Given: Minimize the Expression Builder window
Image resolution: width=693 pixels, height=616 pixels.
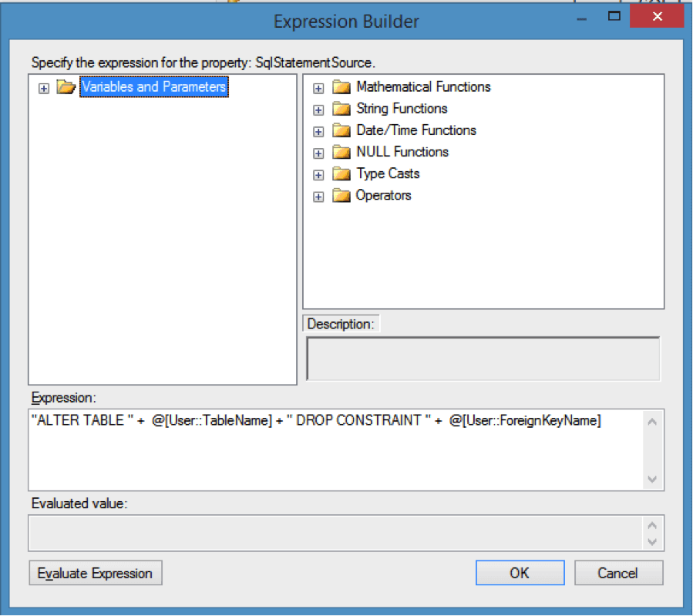Looking at the screenshot, I should pyautogui.click(x=582, y=19).
